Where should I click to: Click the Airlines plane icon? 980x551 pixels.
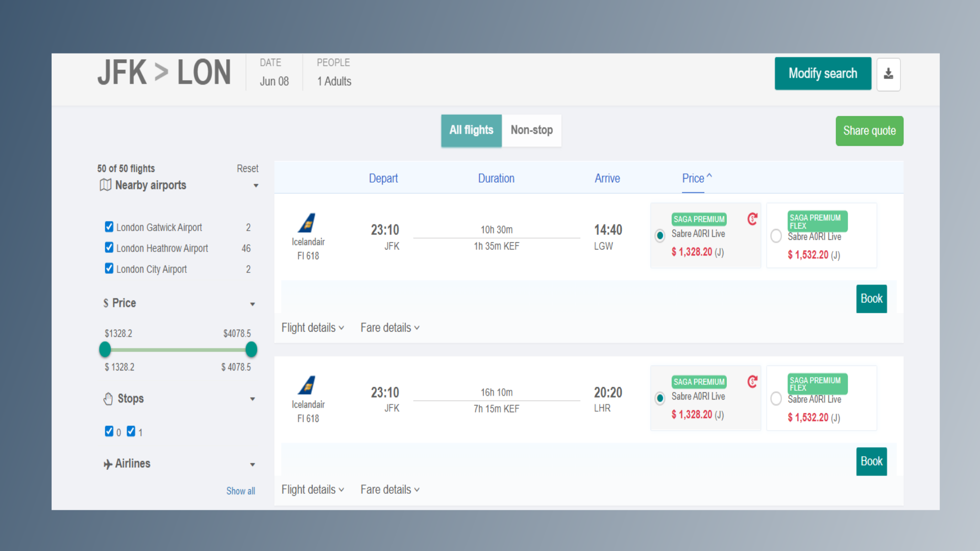click(108, 464)
